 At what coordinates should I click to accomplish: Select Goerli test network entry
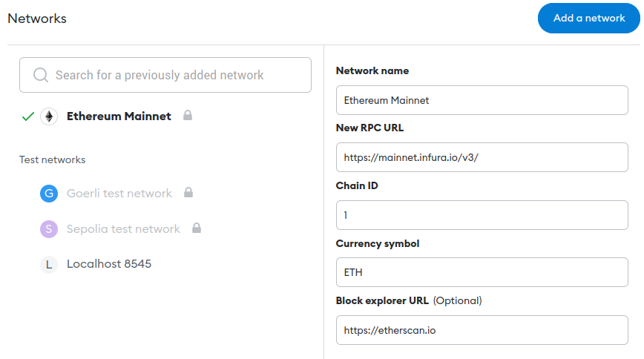(119, 194)
